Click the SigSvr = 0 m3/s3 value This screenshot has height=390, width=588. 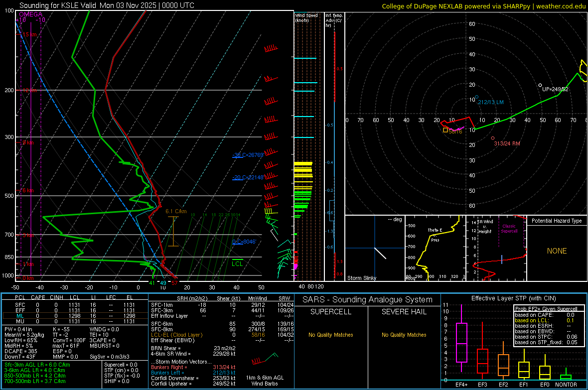point(110,357)
